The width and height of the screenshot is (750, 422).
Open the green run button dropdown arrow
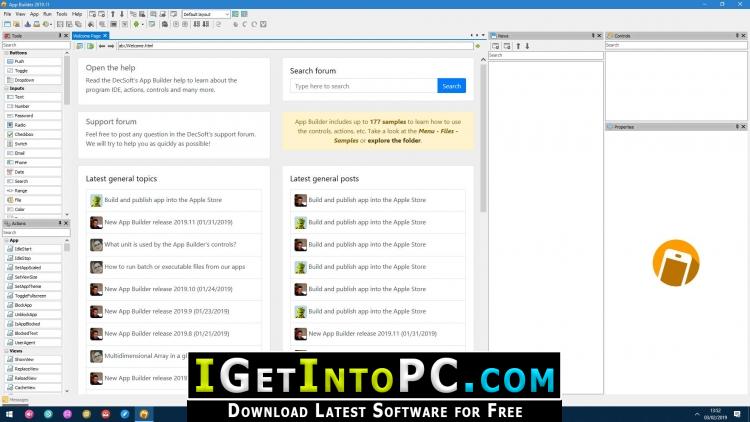[143, 24]
